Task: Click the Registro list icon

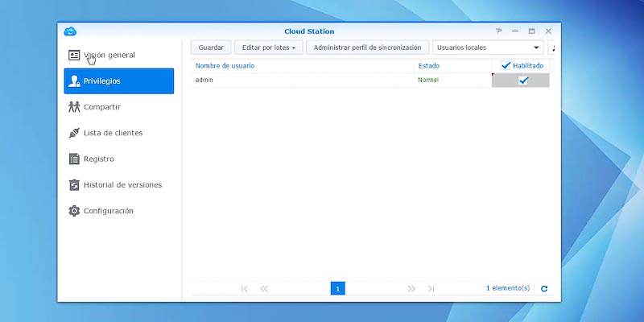Action: tap(74, 159)
